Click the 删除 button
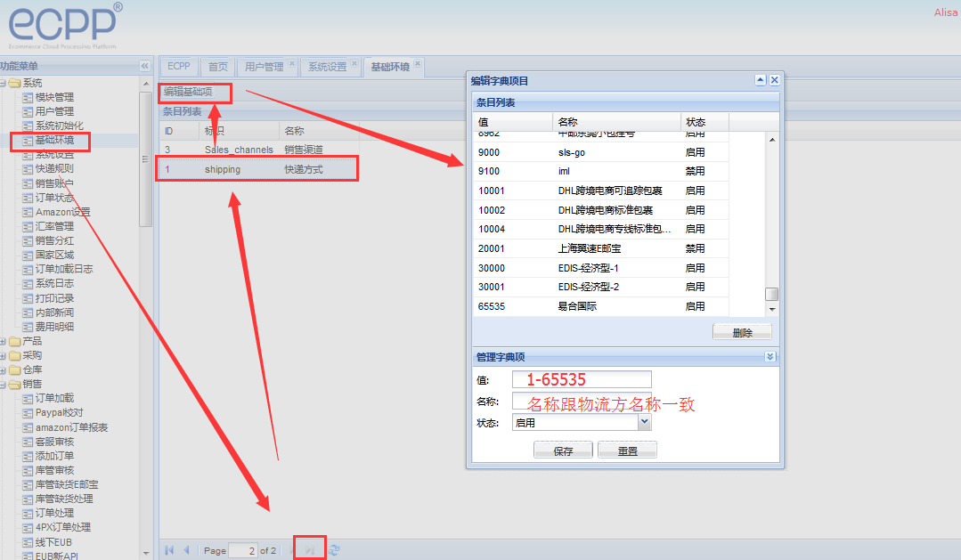 [742, 333]
